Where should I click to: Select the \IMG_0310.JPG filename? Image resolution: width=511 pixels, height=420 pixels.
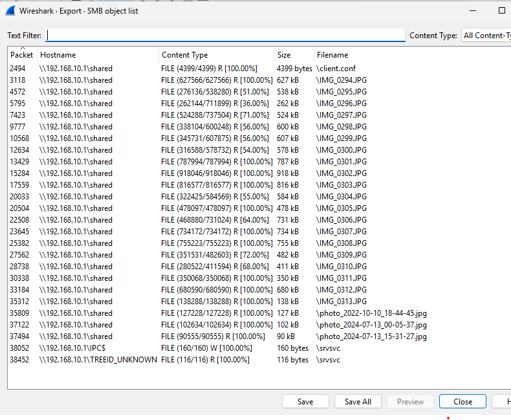(x=342, y=267)
